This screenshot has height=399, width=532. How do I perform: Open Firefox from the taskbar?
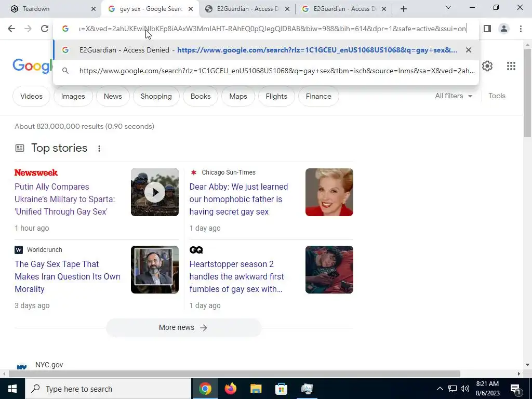230,389
